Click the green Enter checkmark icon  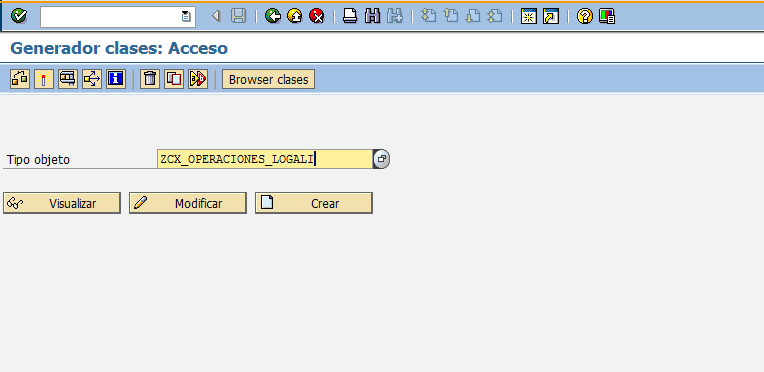[x=19, y=16]
